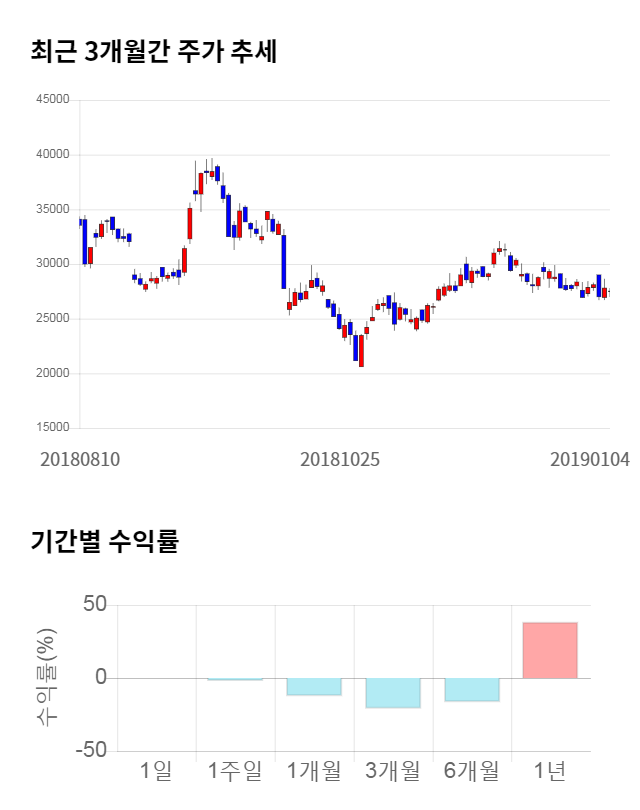
Task: Click the red 1년 return bar
Action: coord(550,650)
